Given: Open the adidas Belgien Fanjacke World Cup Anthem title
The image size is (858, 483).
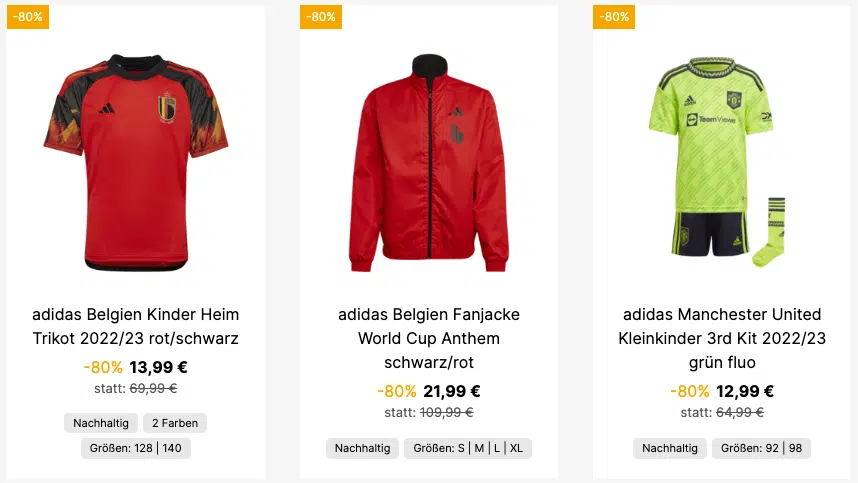Looking at the screenshot, I should point(429,338).
